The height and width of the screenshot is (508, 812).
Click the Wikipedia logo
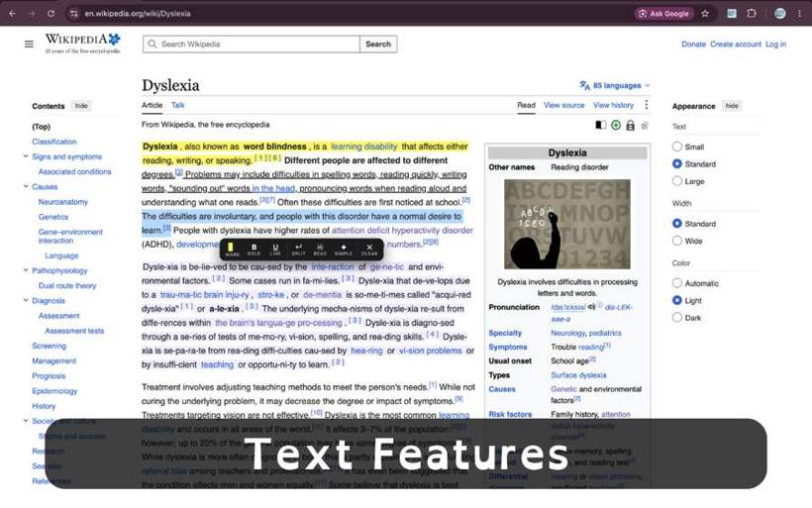pyautogui.click(x=83, y=43)
